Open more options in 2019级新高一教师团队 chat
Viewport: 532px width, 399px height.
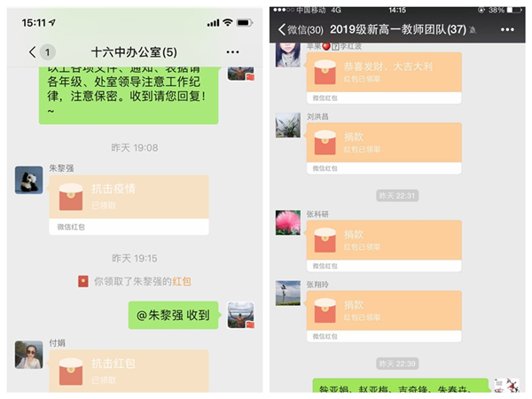click(507, 30)
